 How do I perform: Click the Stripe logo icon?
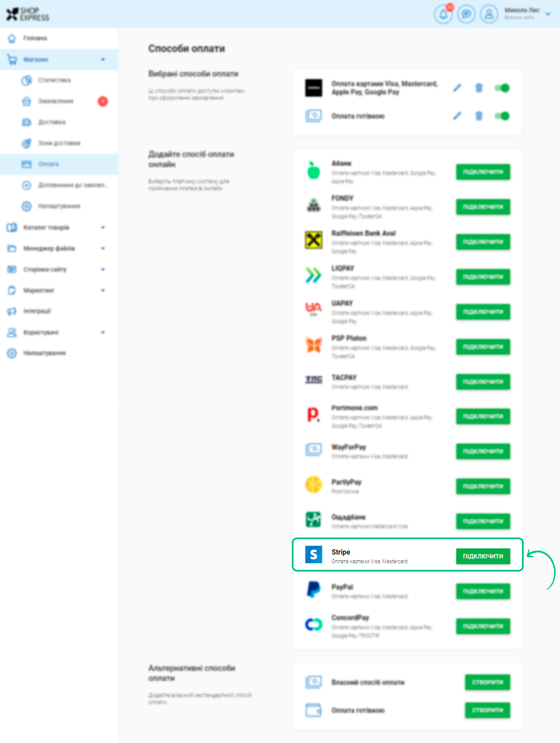point(314,555)
